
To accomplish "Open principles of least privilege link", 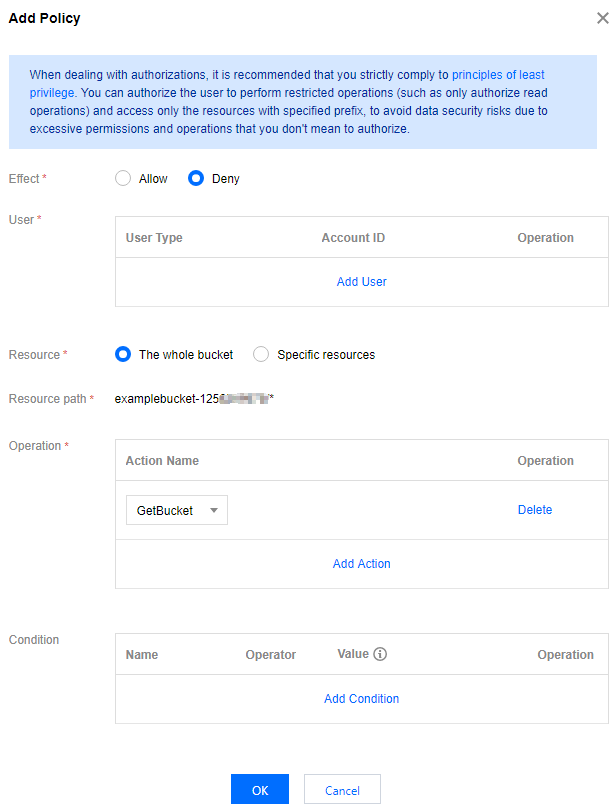I will click(498, 75).
